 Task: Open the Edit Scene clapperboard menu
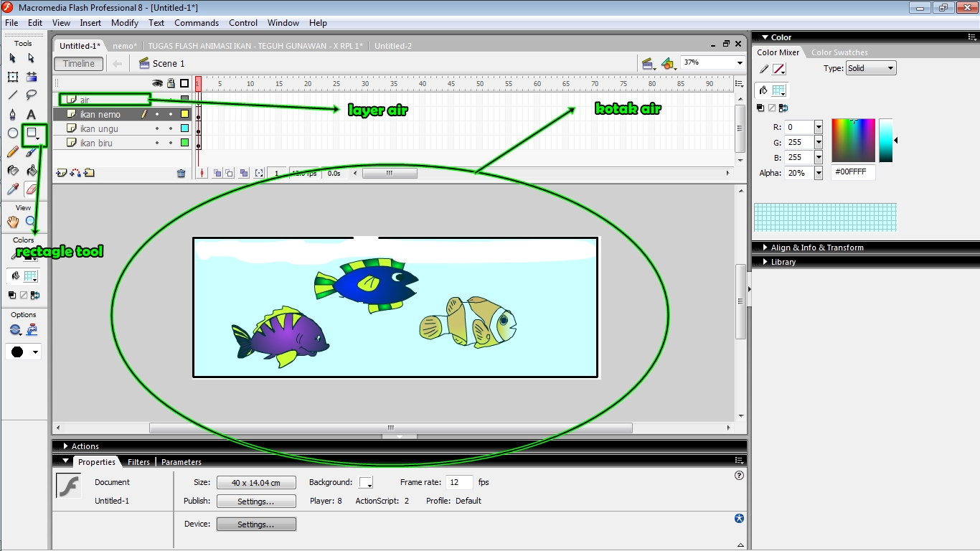649,64
